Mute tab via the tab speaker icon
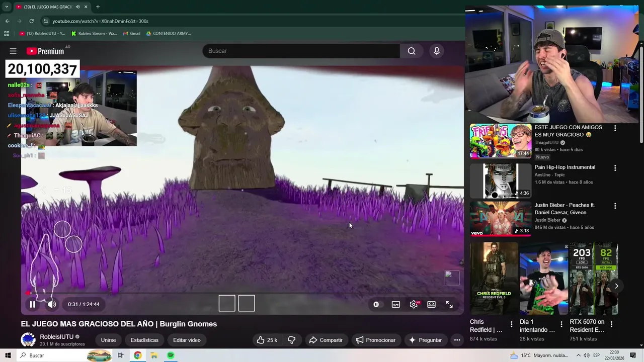The height and width of the screenshot is (362, 644). [78, 7]
